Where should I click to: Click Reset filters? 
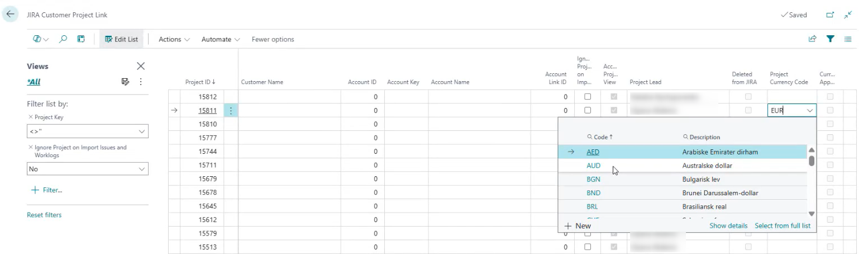(44, 215)
